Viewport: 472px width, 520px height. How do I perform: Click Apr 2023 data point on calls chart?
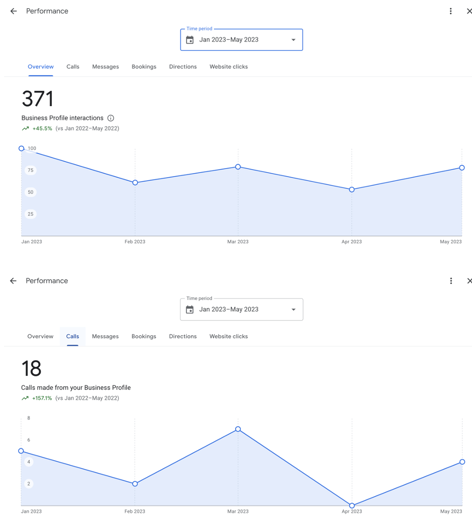352,505
